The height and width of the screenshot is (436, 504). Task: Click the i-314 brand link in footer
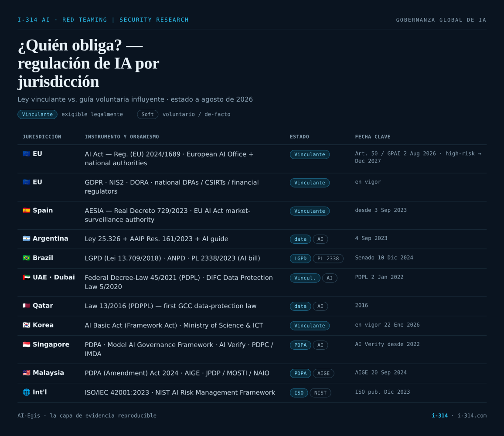[439, 416]
